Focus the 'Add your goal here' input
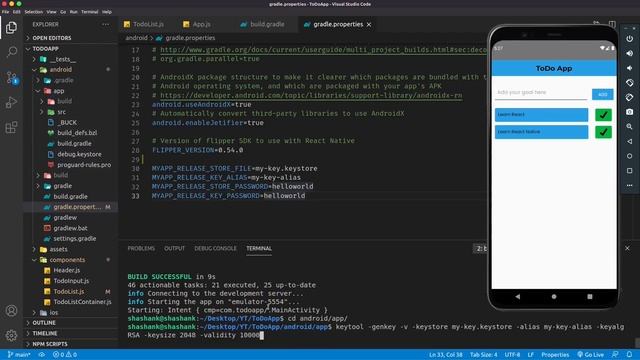The width and height of the screenshot is (640, 360). pos(541,93)
